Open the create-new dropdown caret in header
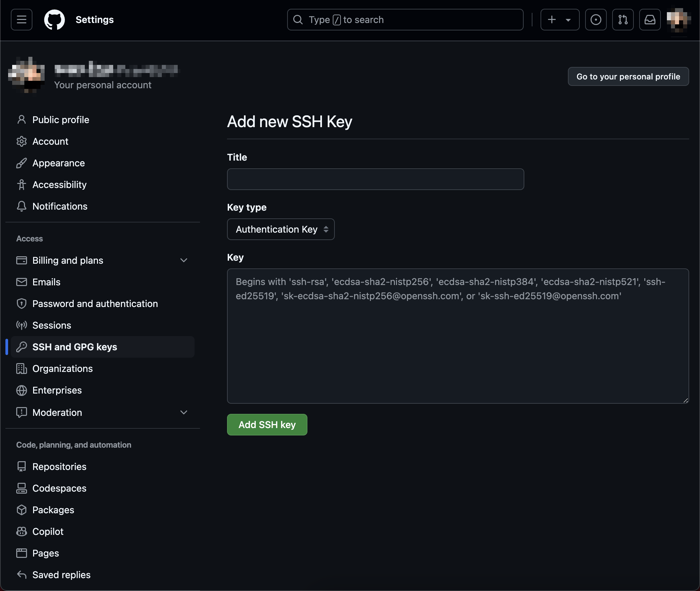The image size is (700, 591). pos(568,20)
